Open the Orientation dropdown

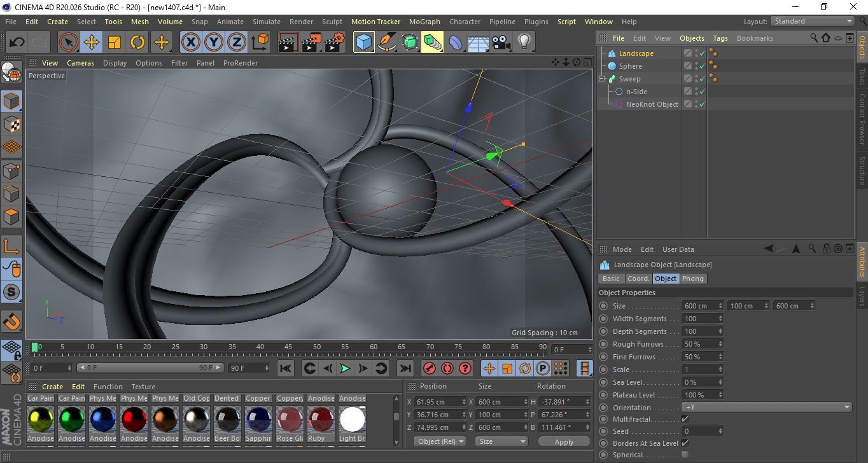coord(766,408)
